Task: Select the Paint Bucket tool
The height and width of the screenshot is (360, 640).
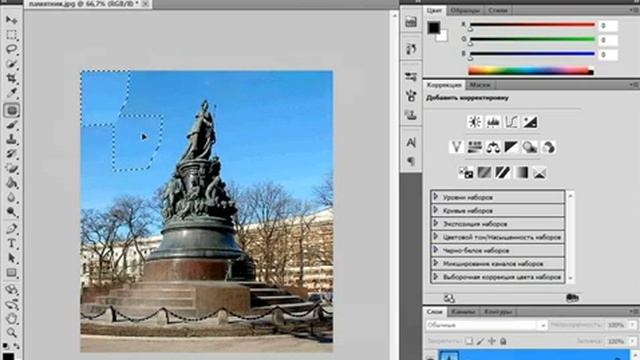Action: (x=11, y=183)
